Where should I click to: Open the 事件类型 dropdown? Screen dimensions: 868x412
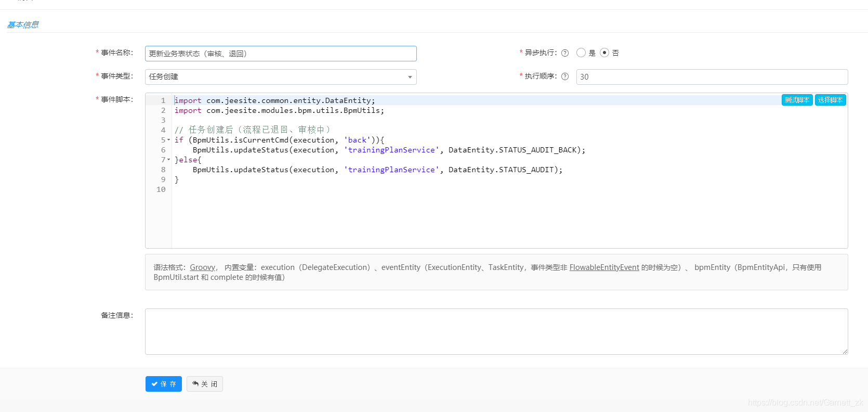[281, 77]
